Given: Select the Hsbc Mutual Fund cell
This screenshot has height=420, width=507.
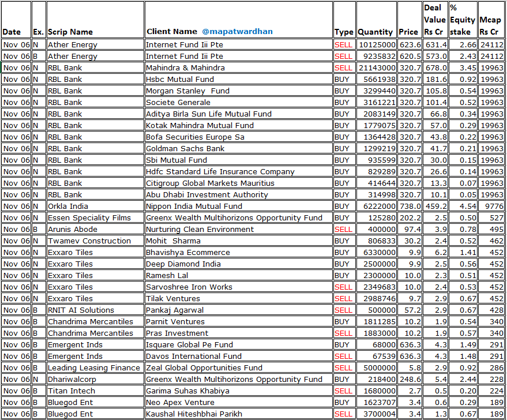Looking at the screenshot, I should [x=239, y=80].
